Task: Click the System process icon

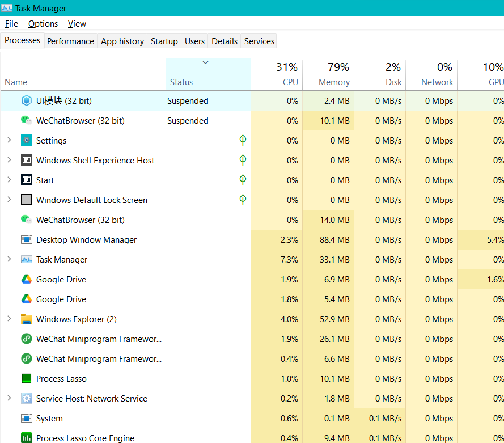Action: coord(26,418)
